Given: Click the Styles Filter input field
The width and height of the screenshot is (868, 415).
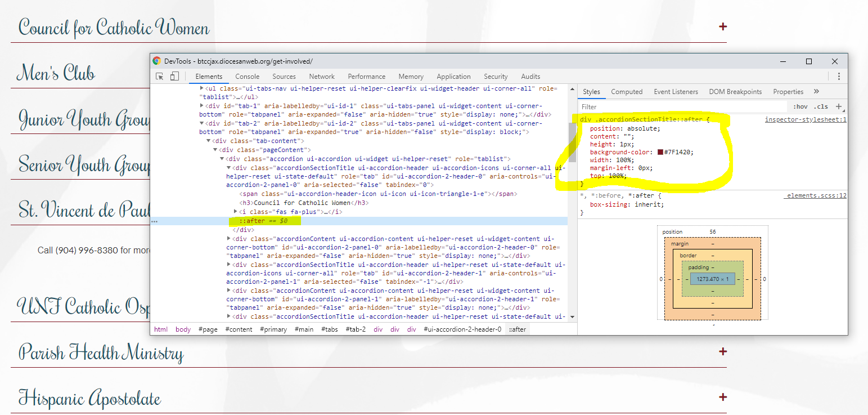Looking at the screenshot, I should click(681, 106).
